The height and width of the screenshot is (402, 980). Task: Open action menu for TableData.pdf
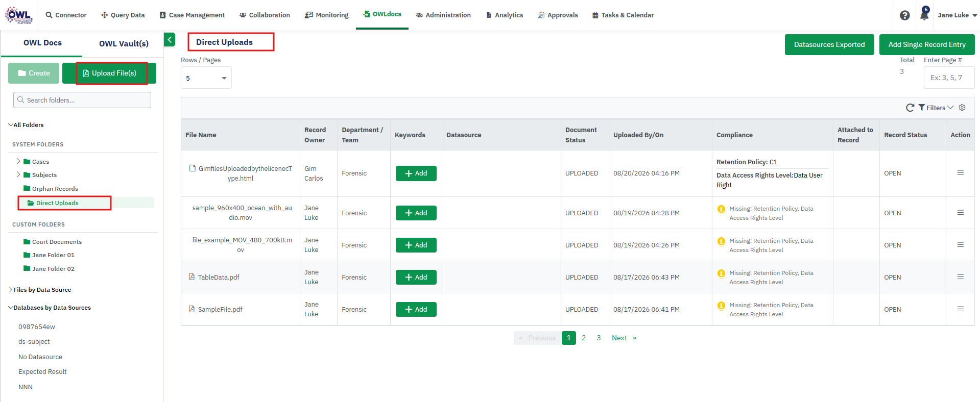(x=961, y=277)
